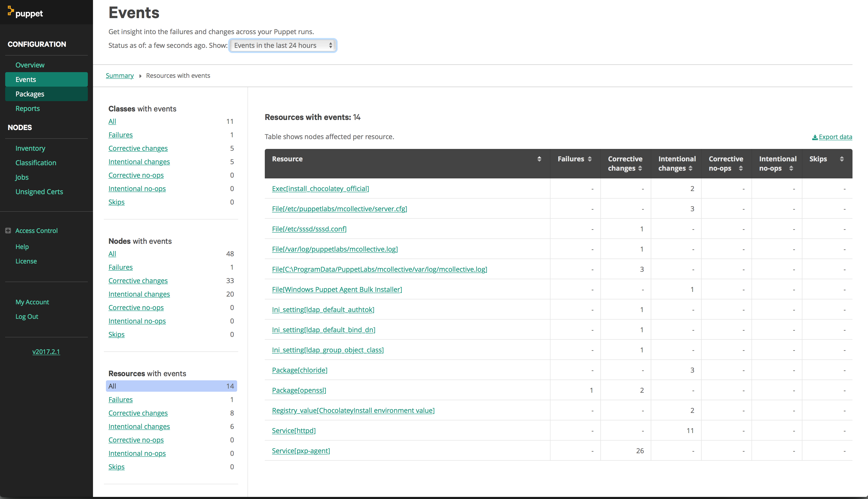This screenshot has height=499, width=868.
Task: Sort table by Resource column arrows
Action: [539, 159]
